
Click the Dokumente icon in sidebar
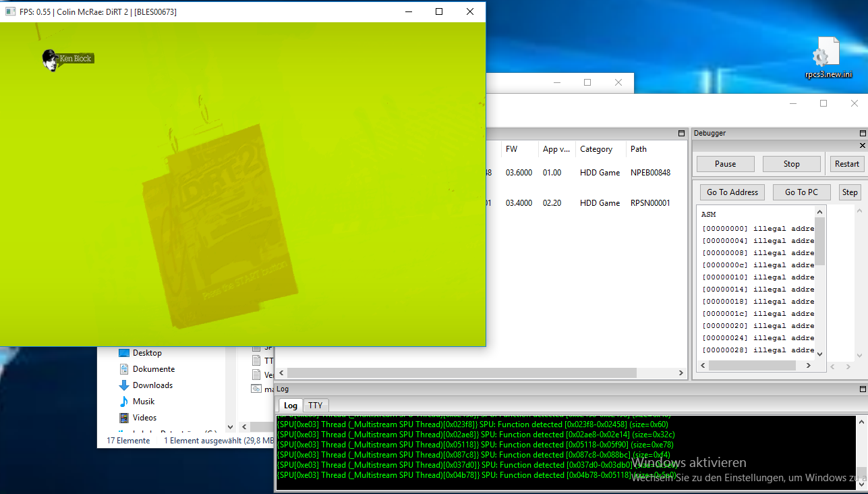click(123, 369)
